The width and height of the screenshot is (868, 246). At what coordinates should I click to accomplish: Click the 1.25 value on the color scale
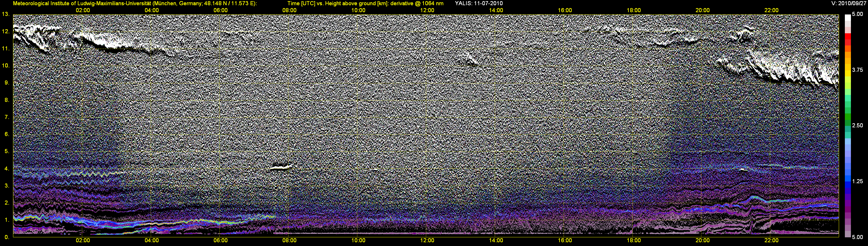point(858,181)
